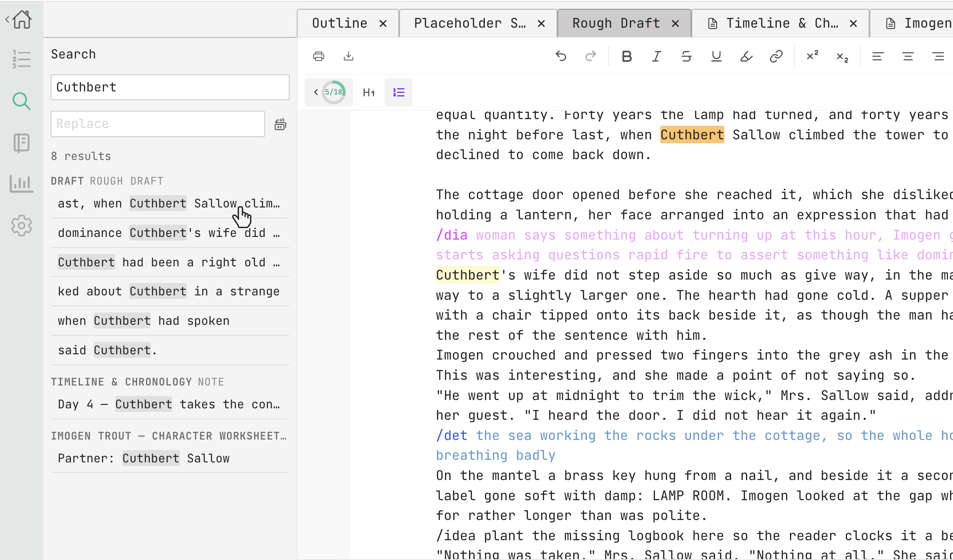Image resolution: width=953 pixels, height=560 pixels.
Task: Undo the last edit
Action: pos(561,56)
